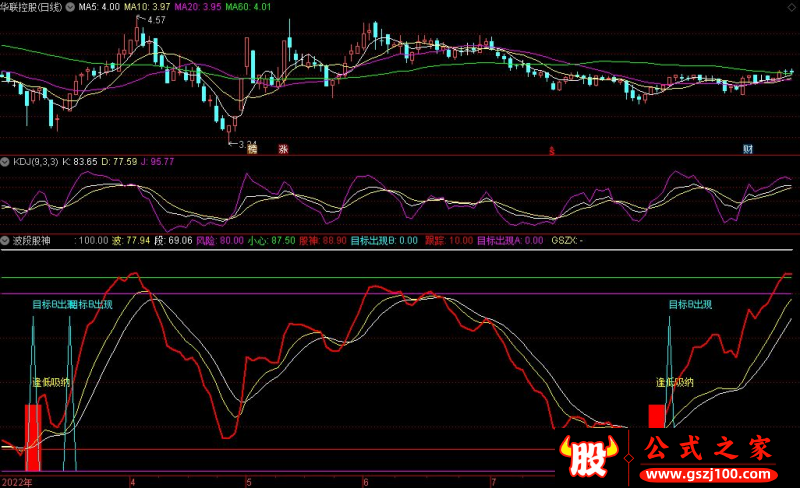Click the KDJ(9,3,3) indicator name
This screenshot has height=488, width=800.
(35, 161)
